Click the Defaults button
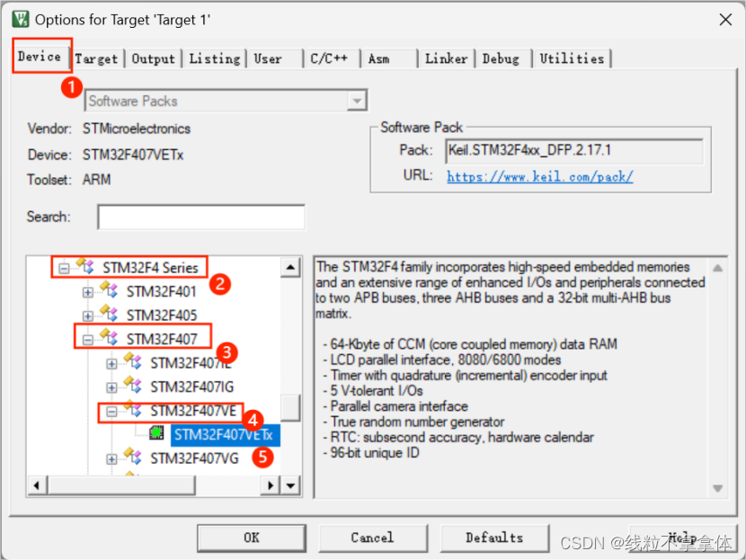This screenshot has width=746, height=560. point(494,538)
